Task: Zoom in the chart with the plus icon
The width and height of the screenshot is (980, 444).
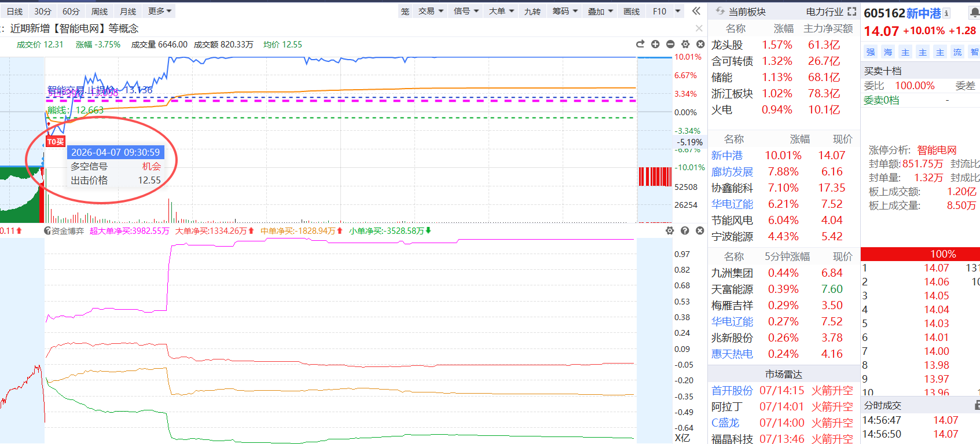Action: [x=655, y=45]
